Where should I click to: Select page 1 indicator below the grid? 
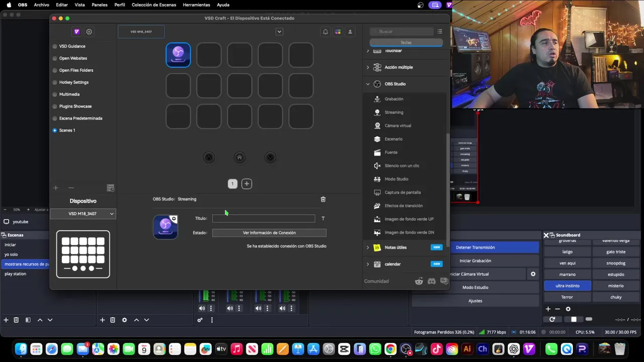232,184
